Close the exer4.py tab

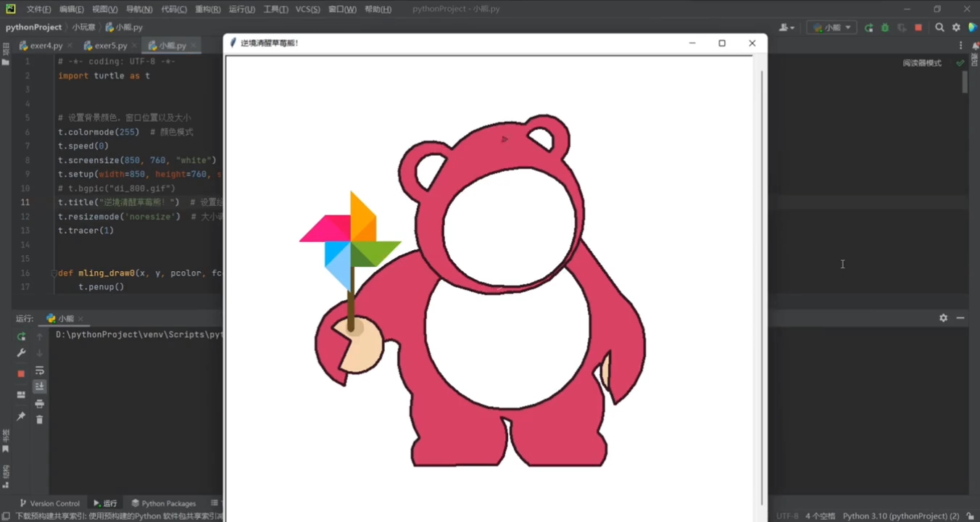(70, 46)
